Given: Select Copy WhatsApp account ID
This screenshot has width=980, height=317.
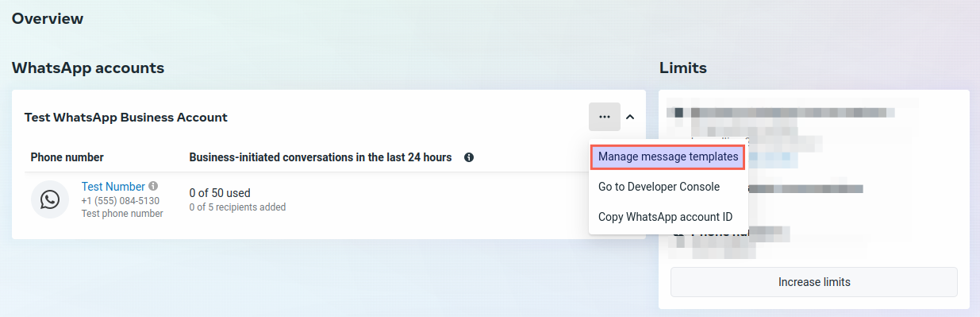Looking at the screenshot, I should click(665, 217).
